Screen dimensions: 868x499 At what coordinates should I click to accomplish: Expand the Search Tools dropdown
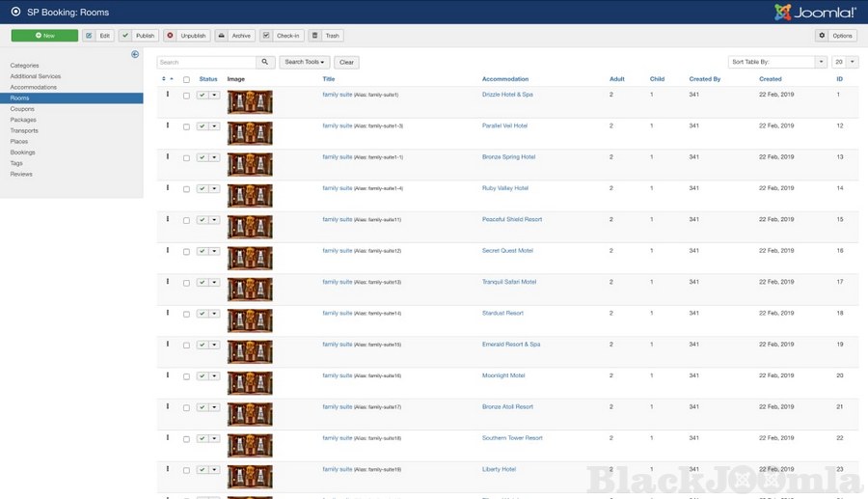click(x=305, y=62)
